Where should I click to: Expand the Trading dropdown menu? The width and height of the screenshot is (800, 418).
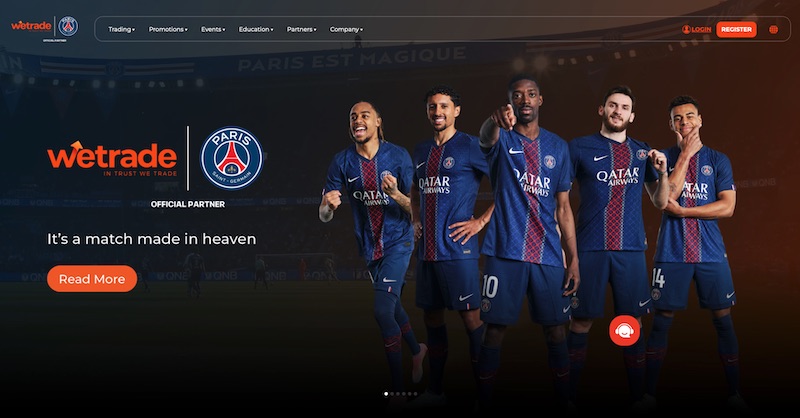point(121,30)
